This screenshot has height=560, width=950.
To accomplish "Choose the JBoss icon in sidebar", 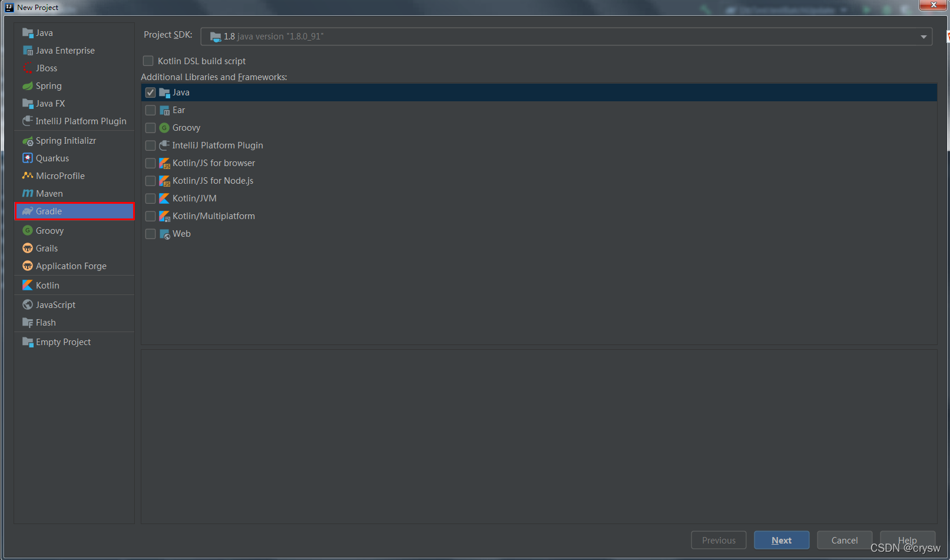I will click(x=28, y=68).
